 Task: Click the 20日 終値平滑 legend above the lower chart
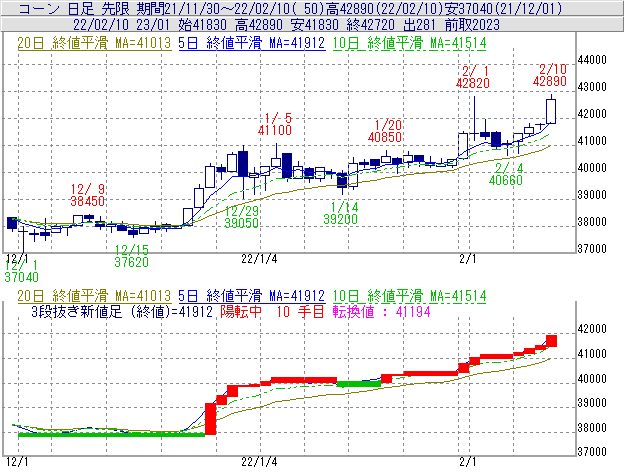click(94, 296)
